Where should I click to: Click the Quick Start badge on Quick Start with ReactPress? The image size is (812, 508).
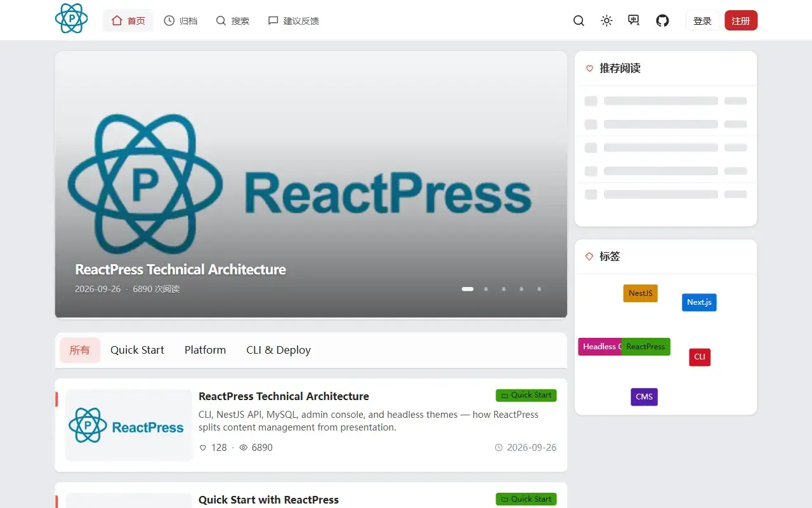pos(526,499)
